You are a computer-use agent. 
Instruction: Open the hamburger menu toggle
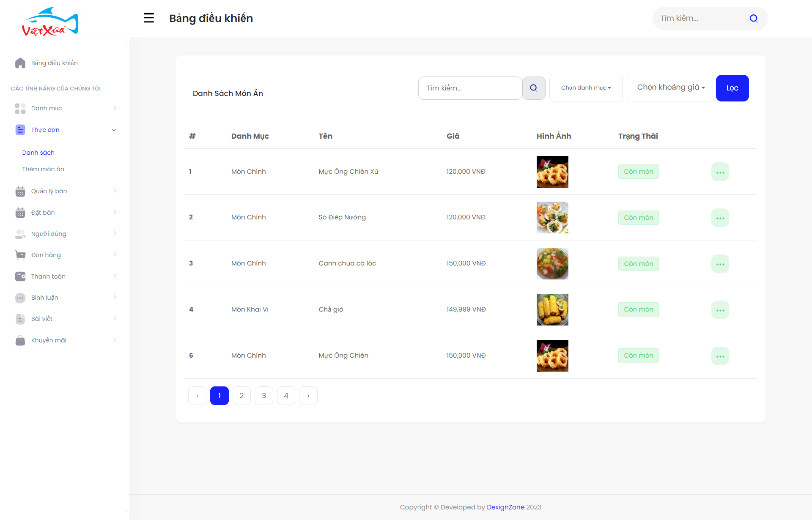coord(148,18)
